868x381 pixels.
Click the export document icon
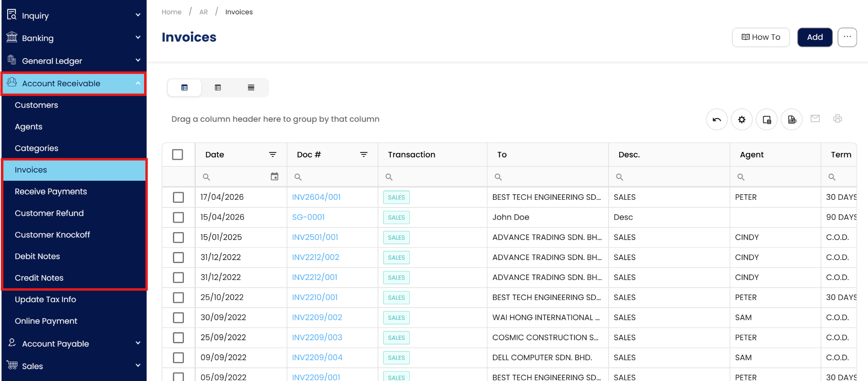click(x=792, y=120)
